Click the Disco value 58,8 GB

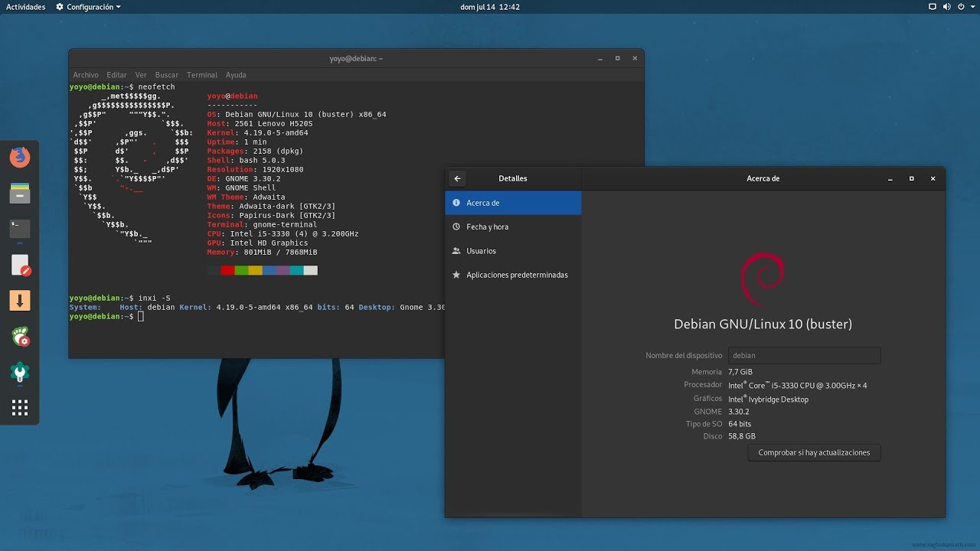click(741, 436)
